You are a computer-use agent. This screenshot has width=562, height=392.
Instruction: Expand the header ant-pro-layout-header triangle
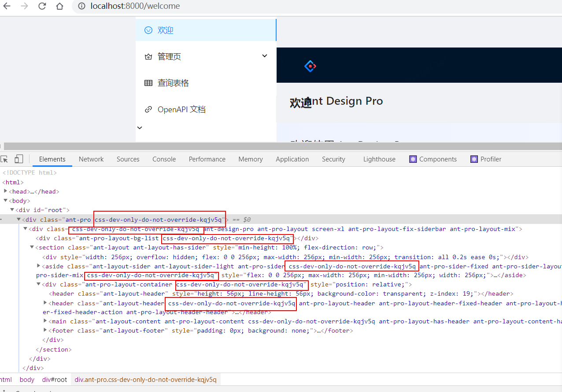click(45, 303)
